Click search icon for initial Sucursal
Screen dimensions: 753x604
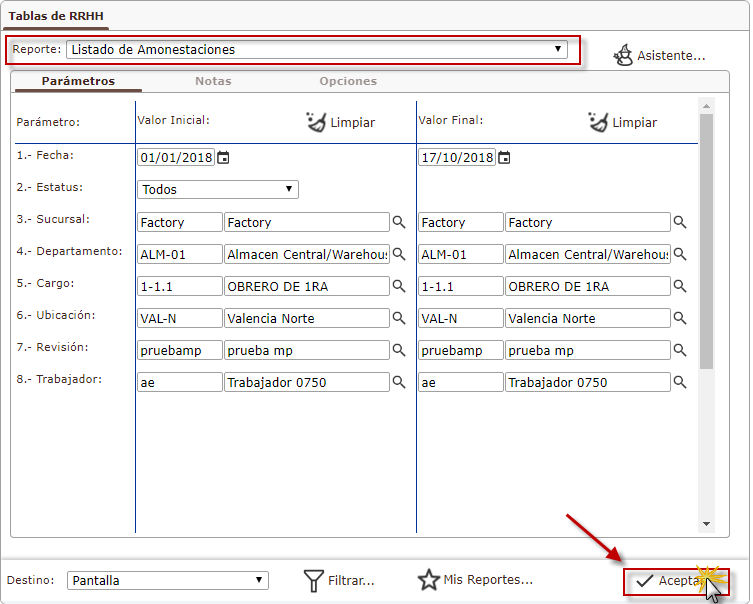[x=399, y=222]
